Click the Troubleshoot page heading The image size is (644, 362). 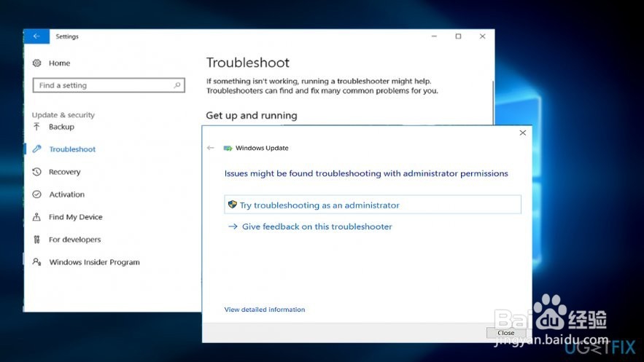[248, 63]
